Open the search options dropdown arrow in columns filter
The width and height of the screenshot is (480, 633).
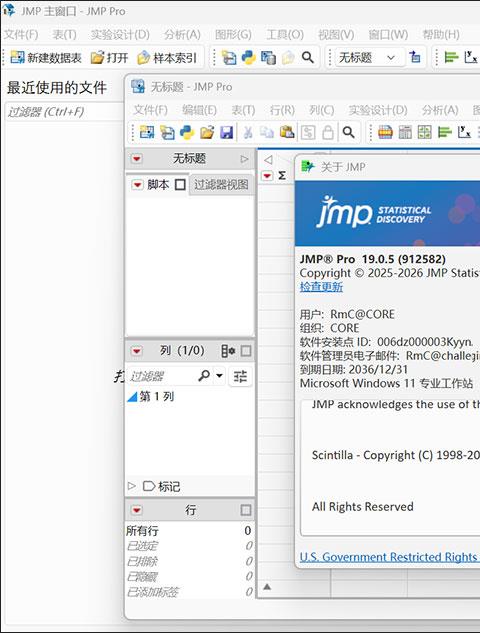click(x=219, y=376)
